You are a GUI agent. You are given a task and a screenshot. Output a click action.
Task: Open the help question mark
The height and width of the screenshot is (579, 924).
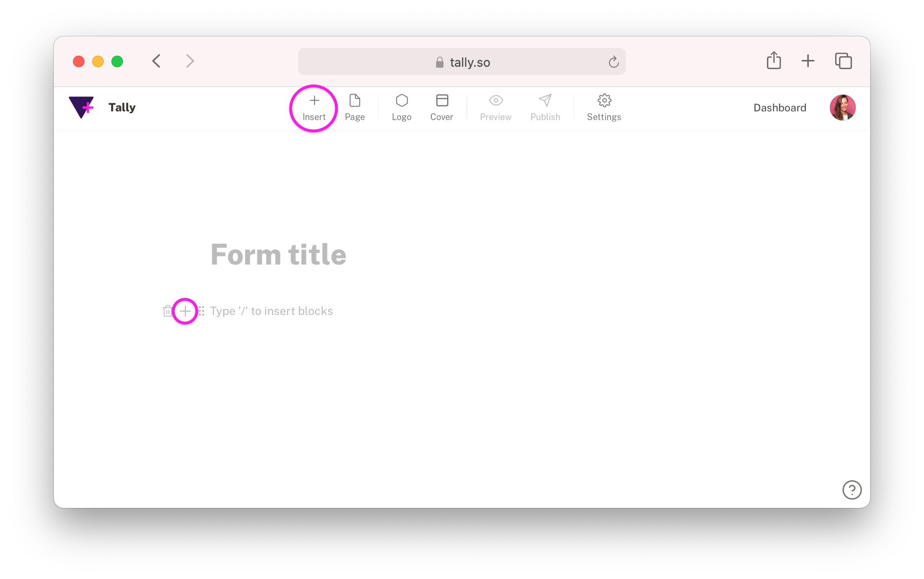[x=852, y=490]
